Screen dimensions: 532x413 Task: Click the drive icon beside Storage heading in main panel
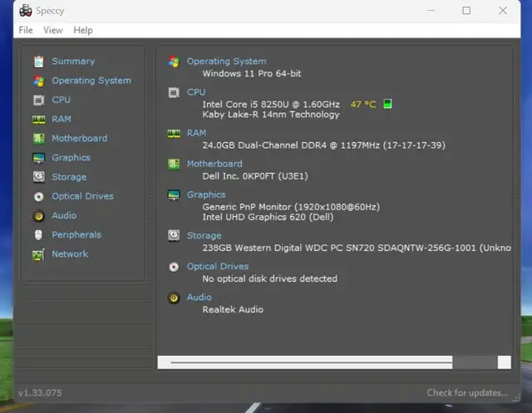pyautogui.click(x=174, y=236)
